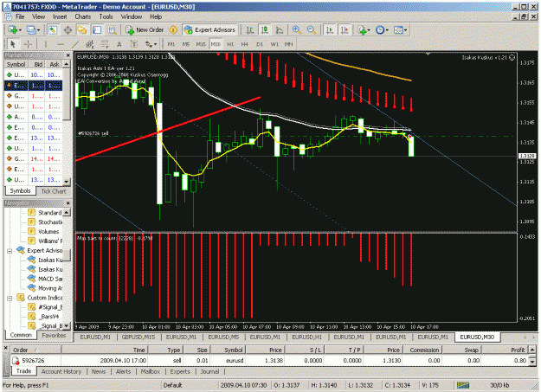Select the arrow Cursor tool

click(13, 44)
